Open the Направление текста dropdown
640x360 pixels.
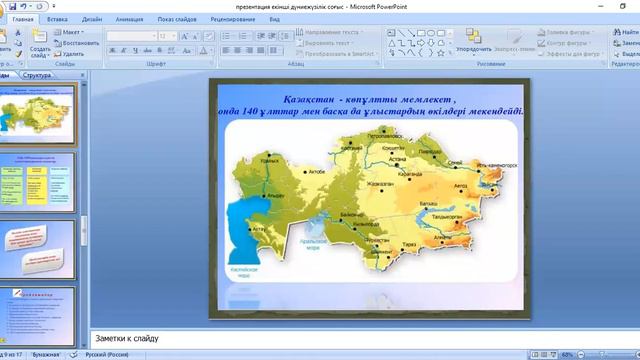329,32
